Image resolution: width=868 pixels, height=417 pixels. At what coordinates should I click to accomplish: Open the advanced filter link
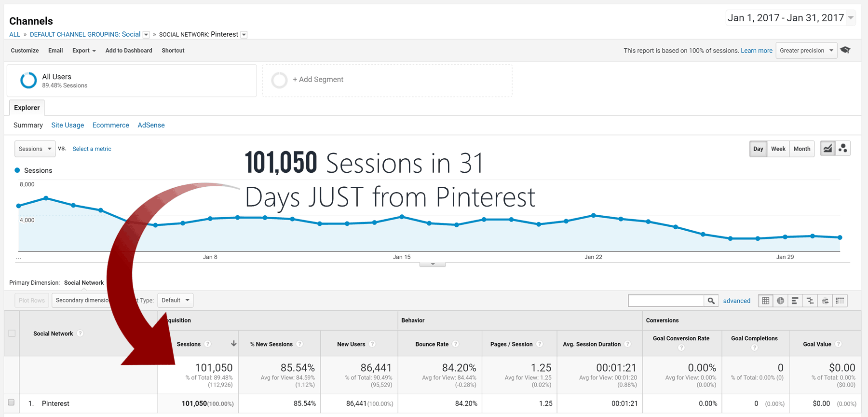pos(737,301)
